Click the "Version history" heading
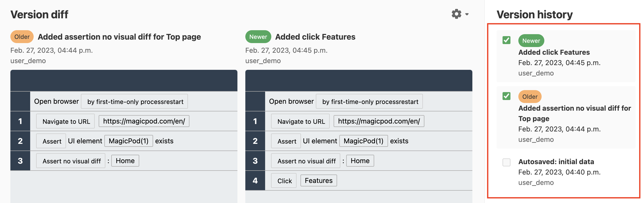This screenshot has width=644, height=203. tap(534, 15)
